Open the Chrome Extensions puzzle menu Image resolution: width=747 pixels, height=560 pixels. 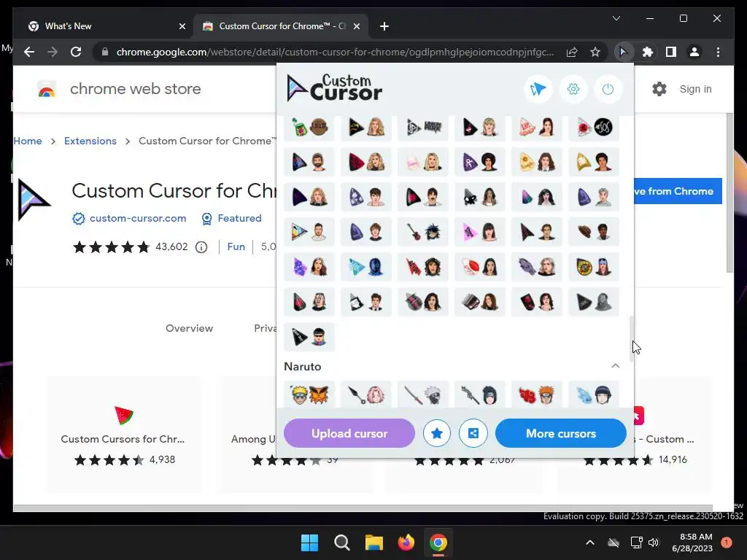click(648, 52)
